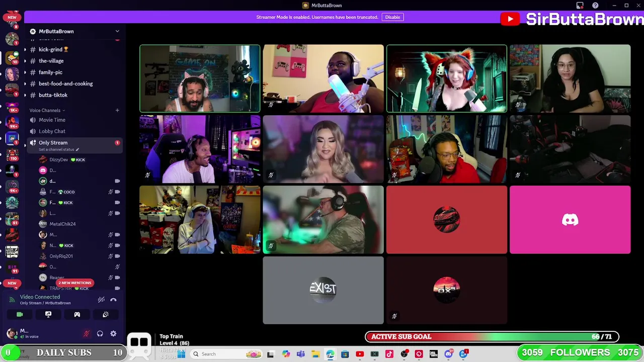Screen dimensions: 644x362
Task: Click the Windows taskbar Search box
Action: coord(225,354)
